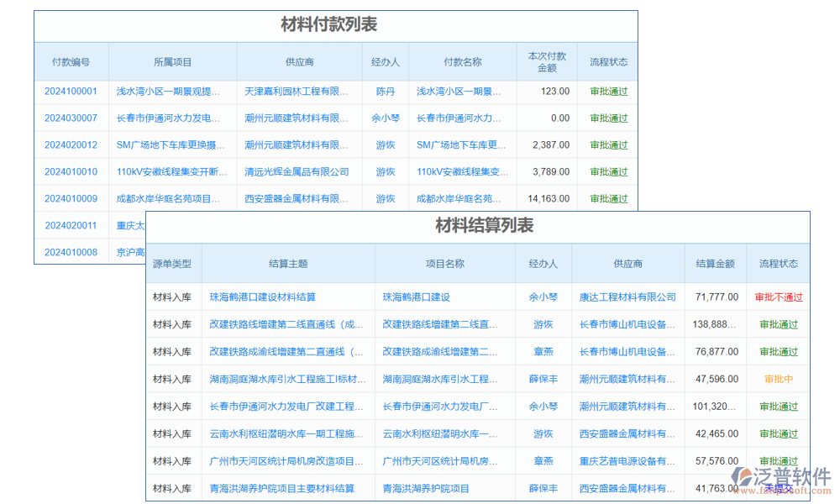
Task: Open payment number 2024100001
Action: [71, 91]
